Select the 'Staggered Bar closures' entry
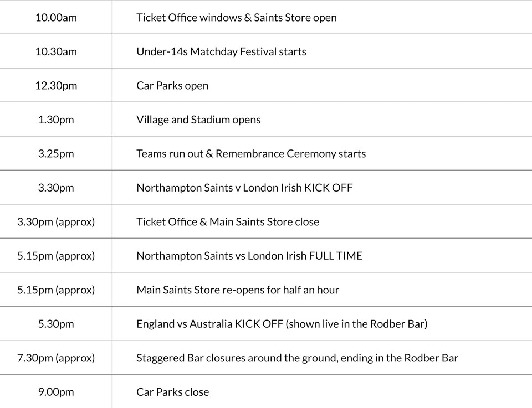532x408 pixels. click(297, 358)
